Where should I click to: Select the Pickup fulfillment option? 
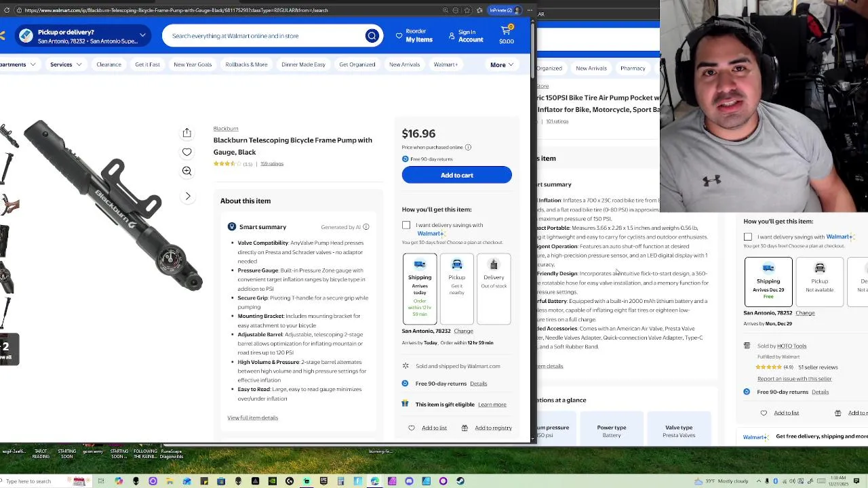[x=456, y=289]
